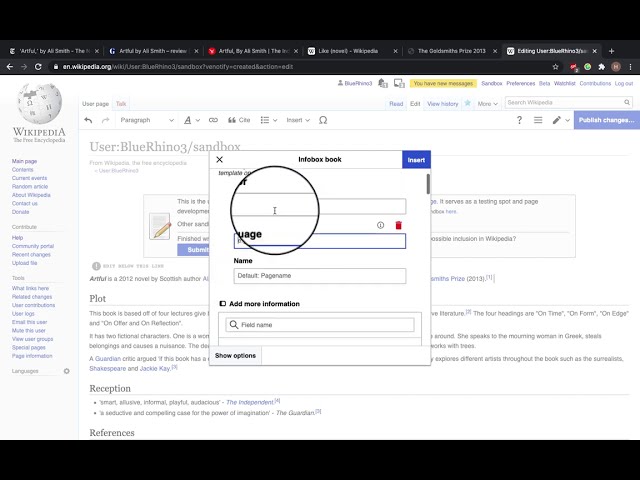Click the watchlist star icon
Image resolution: width=640 pixels, height=480 pixels.
pyautogui.click(x=467, y=103)
